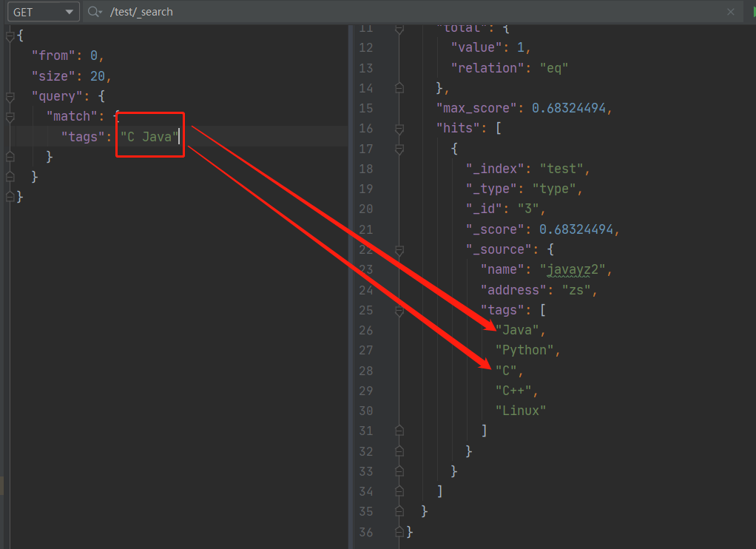Click the search history magnifier icon
The width and height of the screenshot is (756, 549).
pyautogui.click(x=95, y=12)
